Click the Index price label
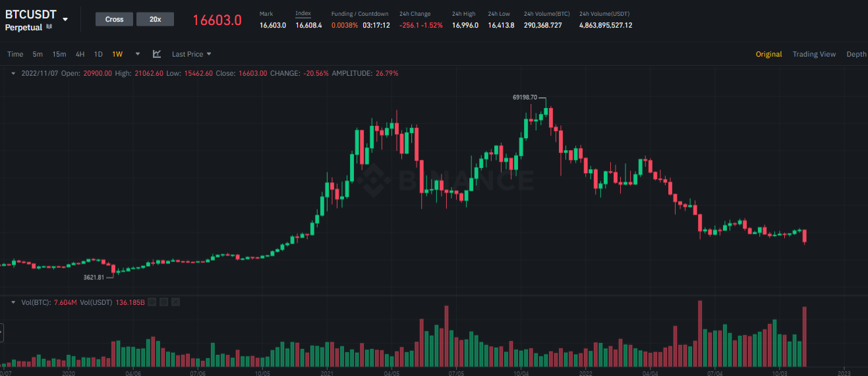 click(x=303, y=13)
